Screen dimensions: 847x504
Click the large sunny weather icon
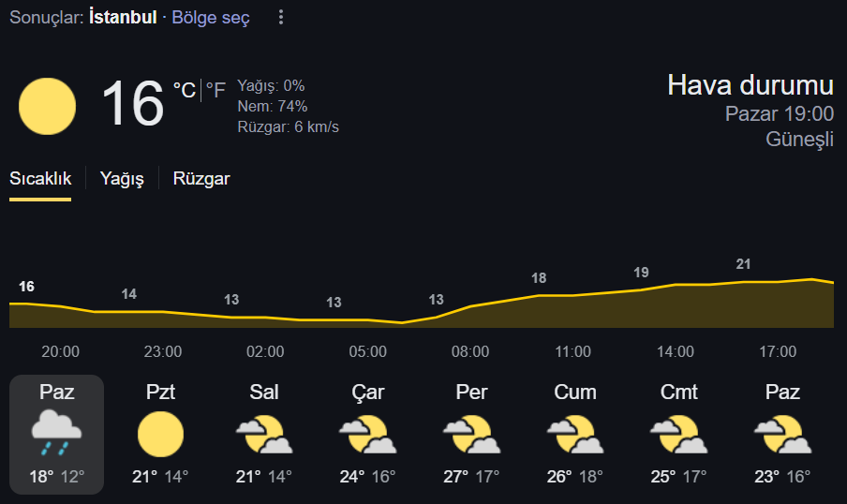pyautogui.click(x=47, y=107)
